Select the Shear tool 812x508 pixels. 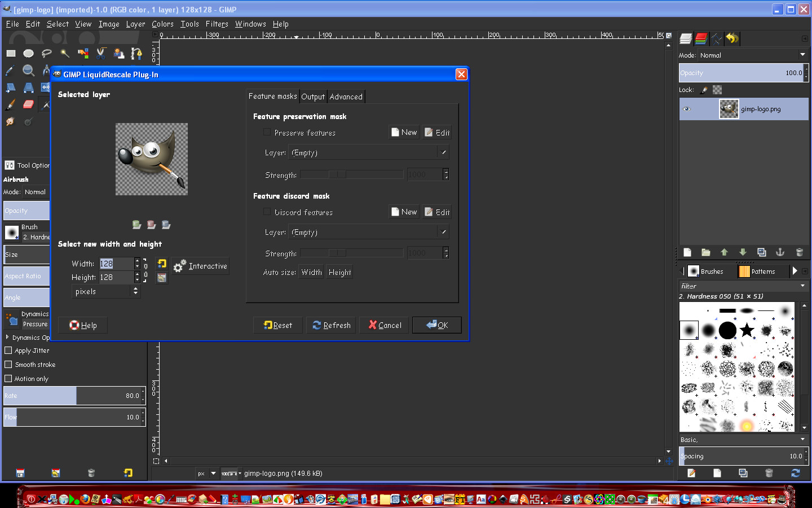11,87
